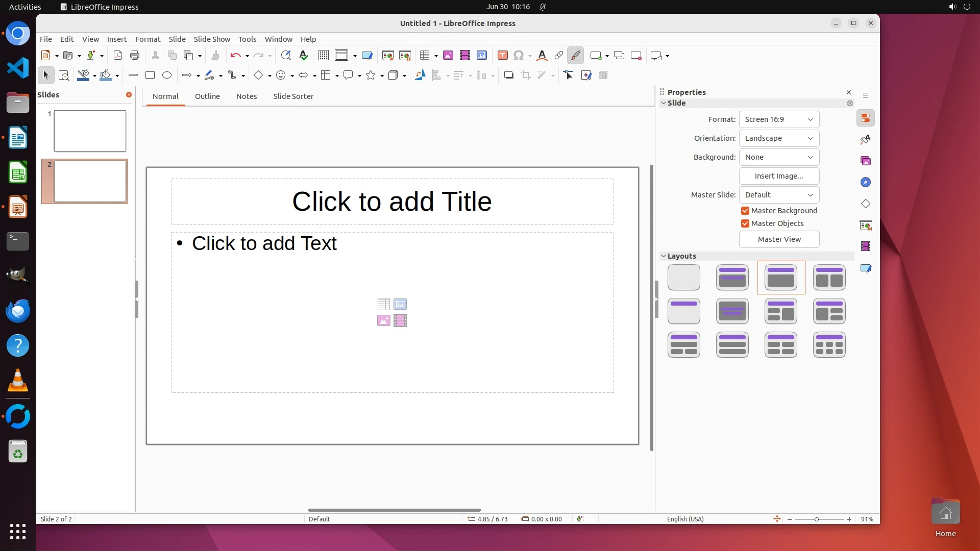This screenshot has width=980, height=551.
Task: Switch to the Slide Sorter tab
Action: [x=293, y=96]
